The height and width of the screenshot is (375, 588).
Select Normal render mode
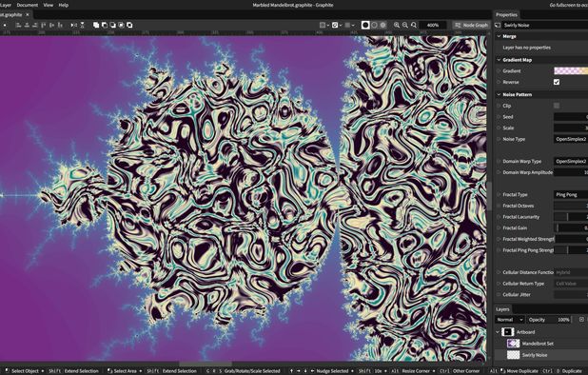pyautogui.click(x=365, y=25)
